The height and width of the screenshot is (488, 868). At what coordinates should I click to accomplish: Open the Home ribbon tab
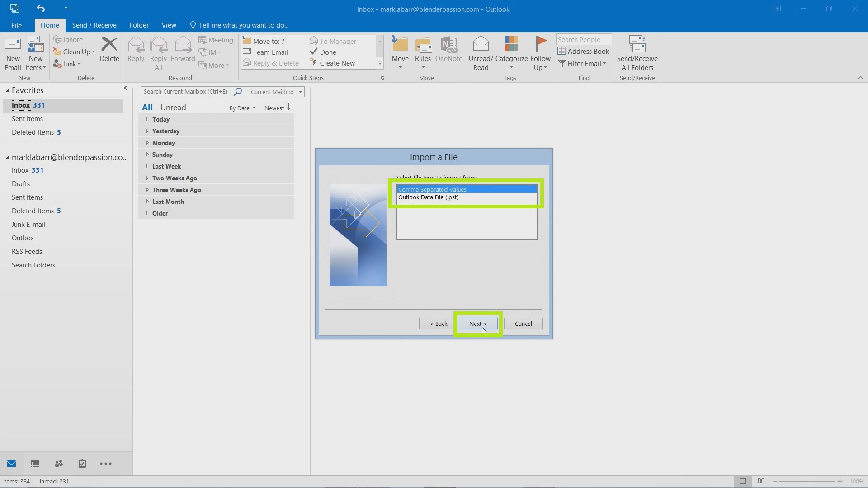click(x=49, y=25)
